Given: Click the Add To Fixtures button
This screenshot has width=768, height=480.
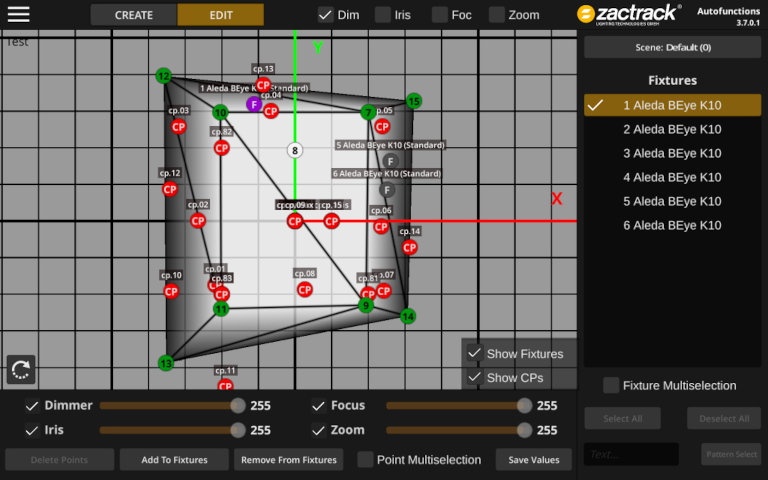Looking at the screenshot, I should [174, 459].
